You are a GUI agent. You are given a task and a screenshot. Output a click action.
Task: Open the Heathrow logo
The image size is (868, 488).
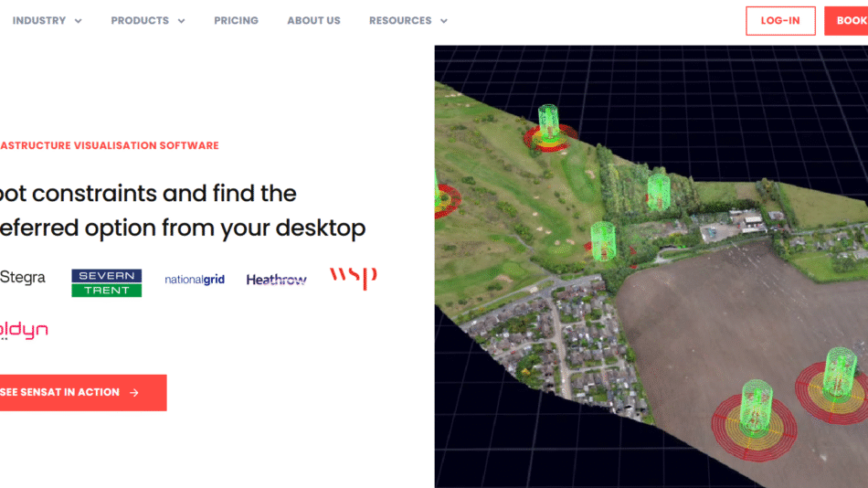[x=276, y=280]
